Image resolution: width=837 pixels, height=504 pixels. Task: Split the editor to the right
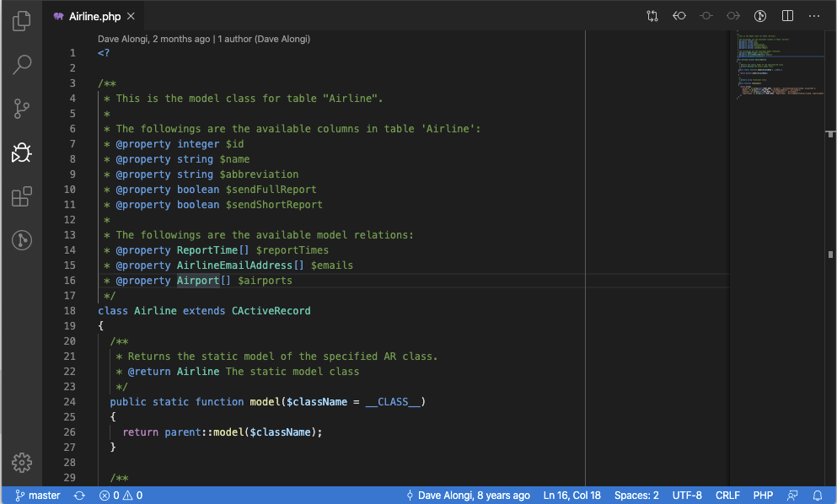click(787, 16)
